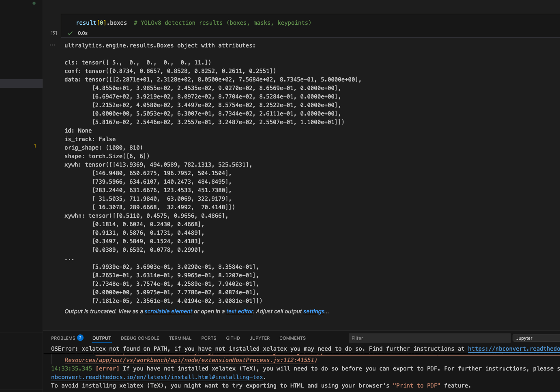
Task: Click the Filter input field
Action: [429, 338]
